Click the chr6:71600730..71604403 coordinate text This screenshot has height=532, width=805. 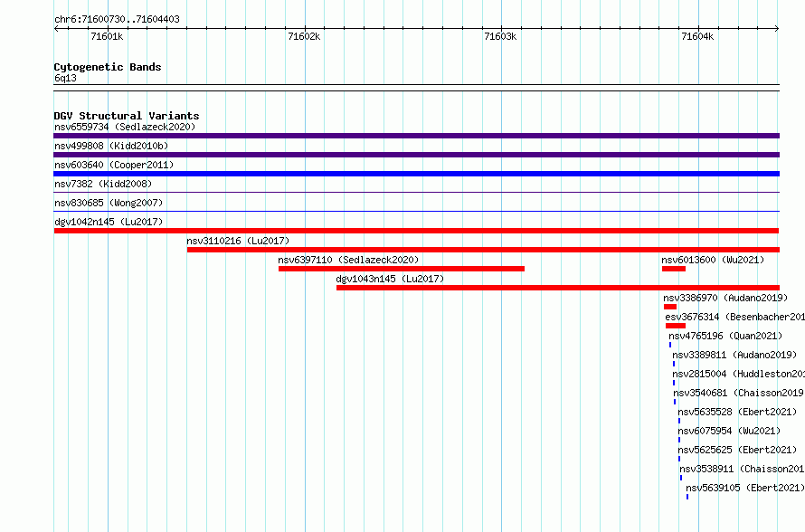point(117,20)
